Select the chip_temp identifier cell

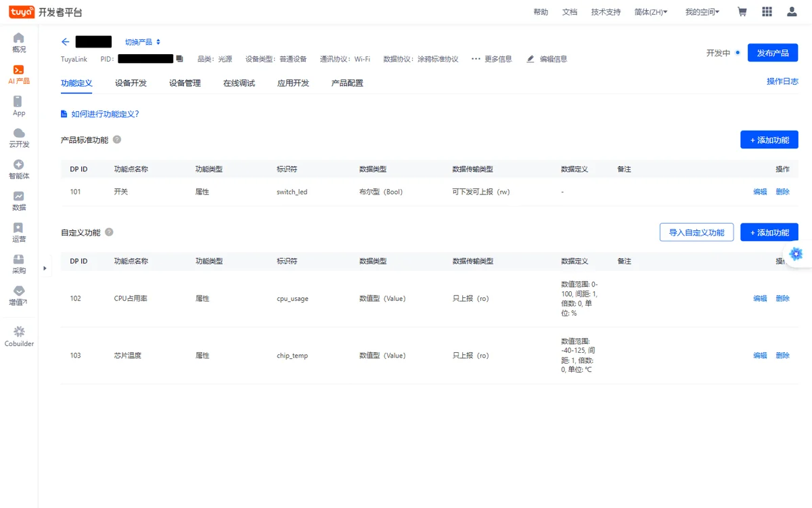pos(292,356)
